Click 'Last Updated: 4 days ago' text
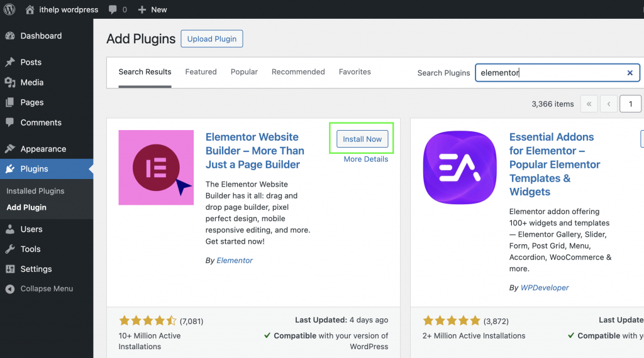This screenshot has width=644, height=358. coord(341,320)
